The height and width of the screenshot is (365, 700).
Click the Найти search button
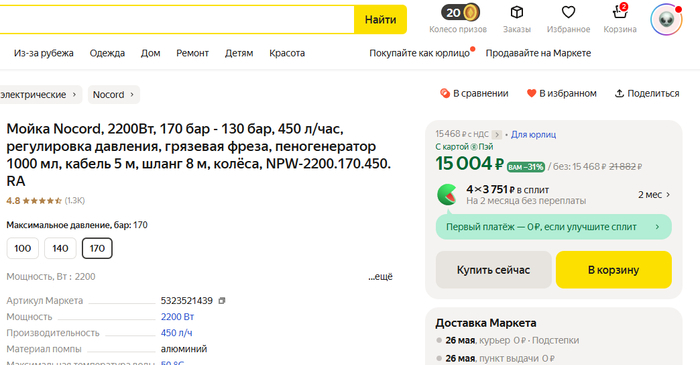(380, 20)
